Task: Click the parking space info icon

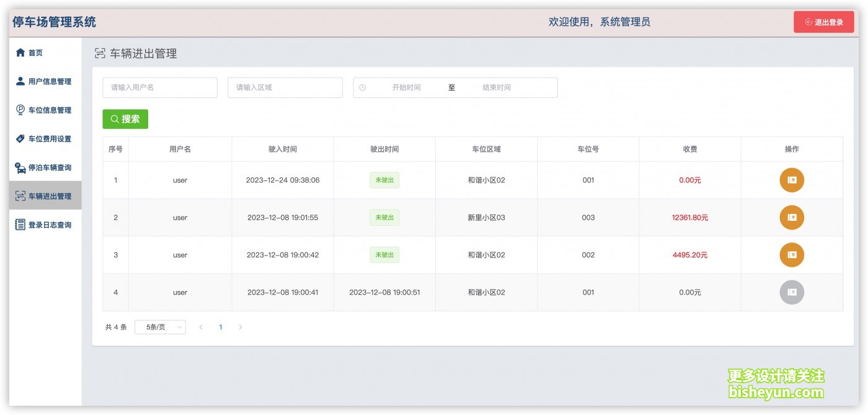Action: click(20, 110)
